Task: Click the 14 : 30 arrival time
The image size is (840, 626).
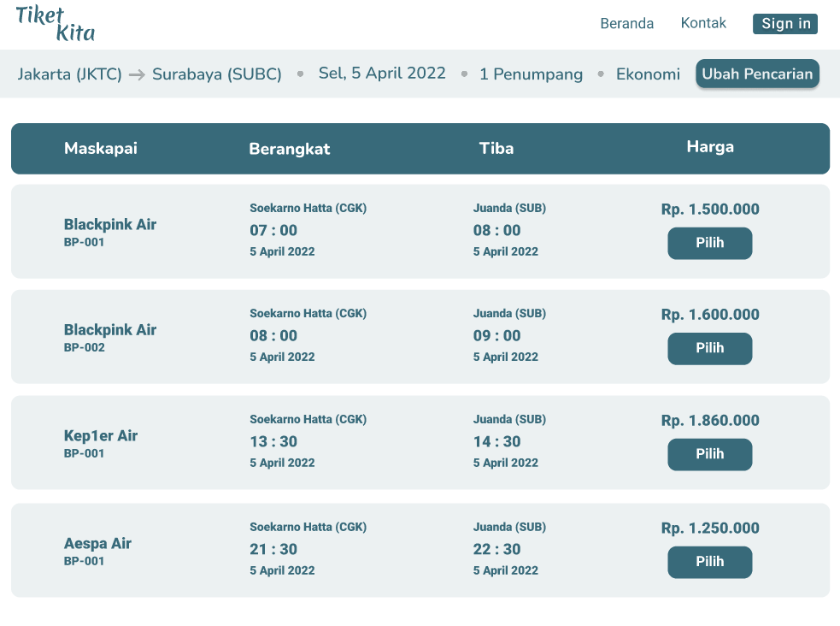Action: click(496, 441)
